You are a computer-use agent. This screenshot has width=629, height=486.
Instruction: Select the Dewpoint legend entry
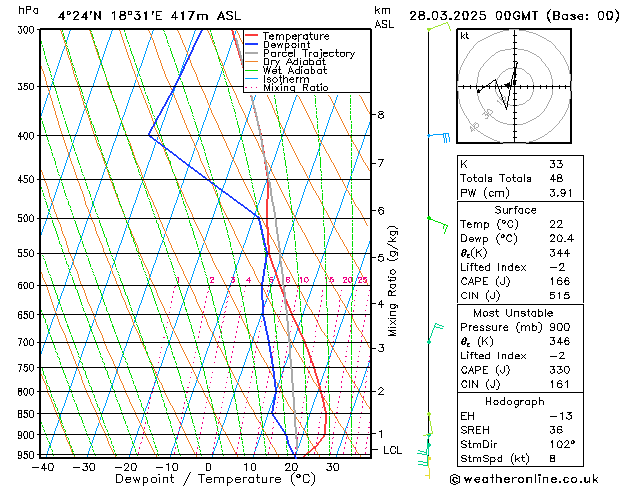pyautogui.click(x=288, y=45)
